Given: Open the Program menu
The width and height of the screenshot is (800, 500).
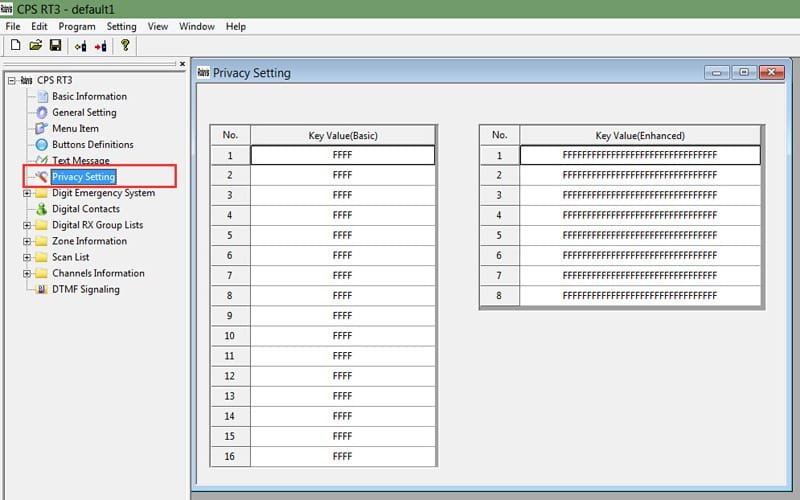Looking at the screenshot, I should click(x=77, y=27).
